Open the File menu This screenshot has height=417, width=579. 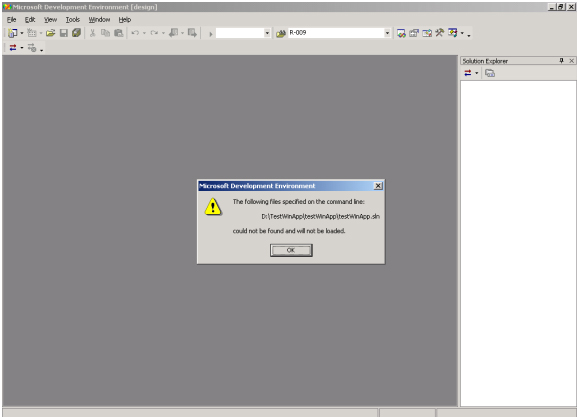click(11, 20)
